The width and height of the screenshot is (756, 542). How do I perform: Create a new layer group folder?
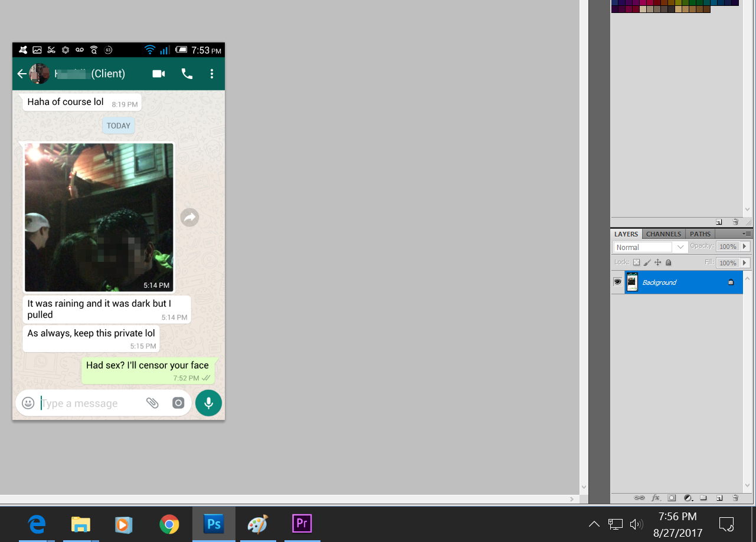[x=703, y=498]
